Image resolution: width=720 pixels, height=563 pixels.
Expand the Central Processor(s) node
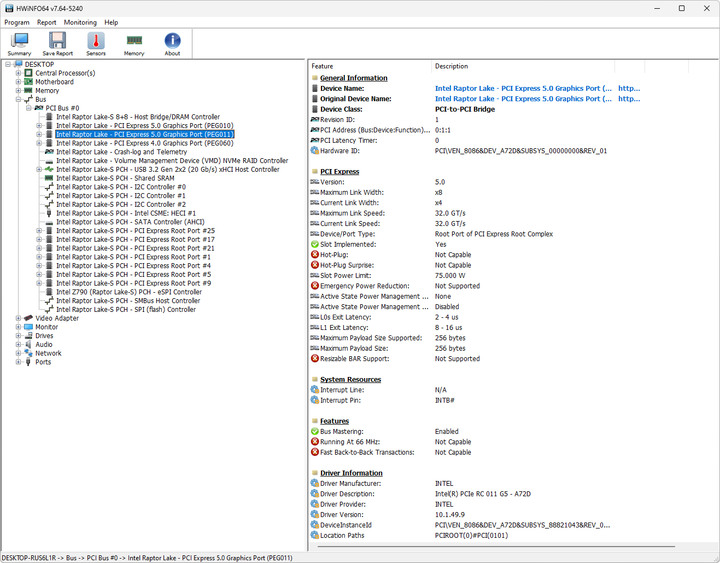click(18, 73)
